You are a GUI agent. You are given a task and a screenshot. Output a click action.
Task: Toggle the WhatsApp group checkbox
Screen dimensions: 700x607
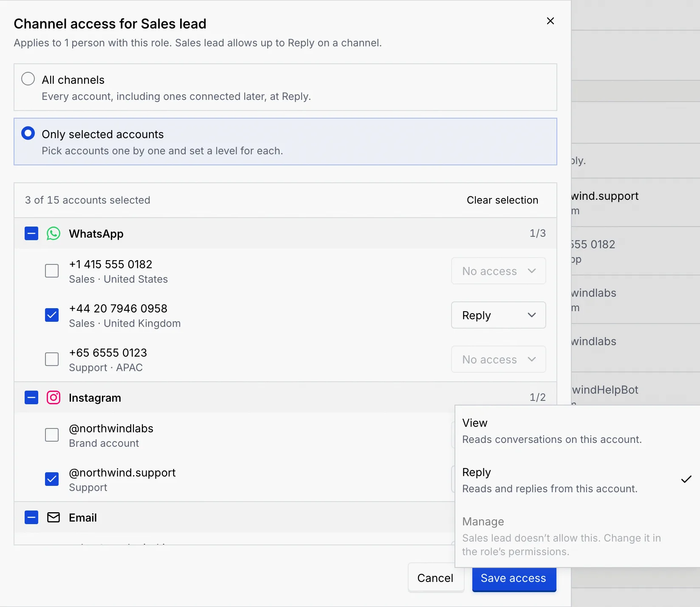[x=31, y=233]
